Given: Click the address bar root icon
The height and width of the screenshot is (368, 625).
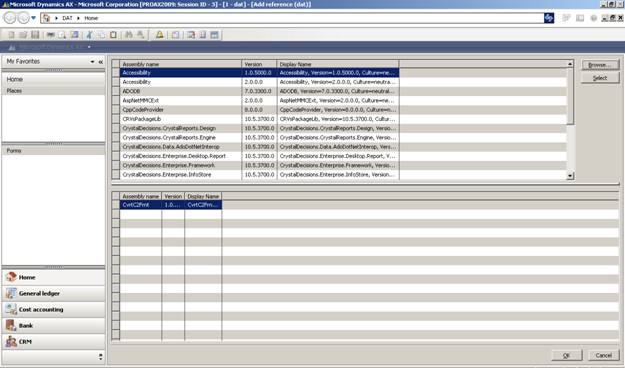Looking at the screenshot, I should (46, 18).
